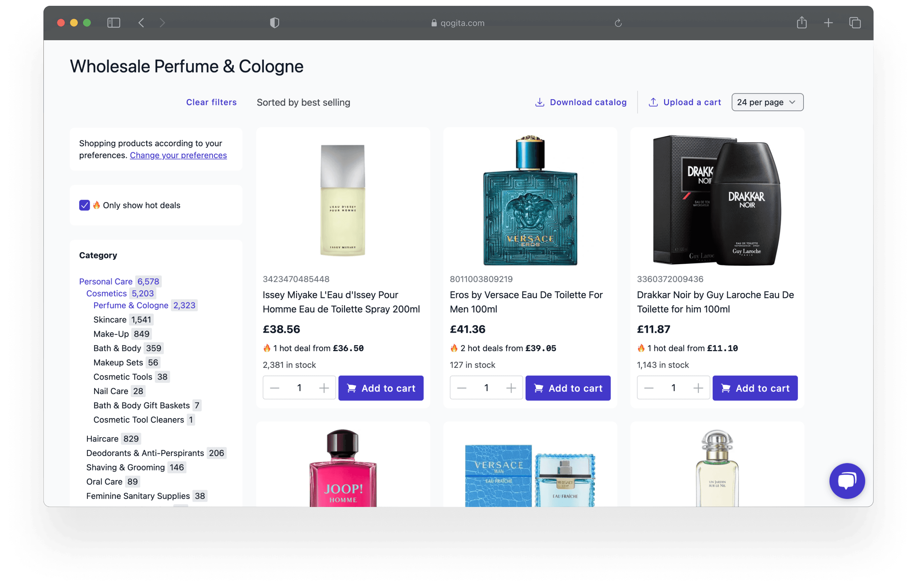Go back with the browser back arrow

[x=141, y=23]
